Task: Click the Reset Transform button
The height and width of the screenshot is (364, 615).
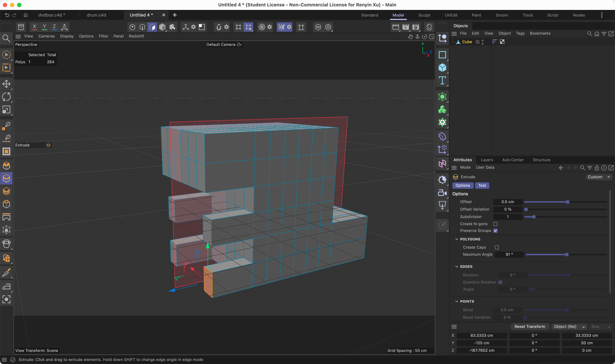Action: (530, 327)
